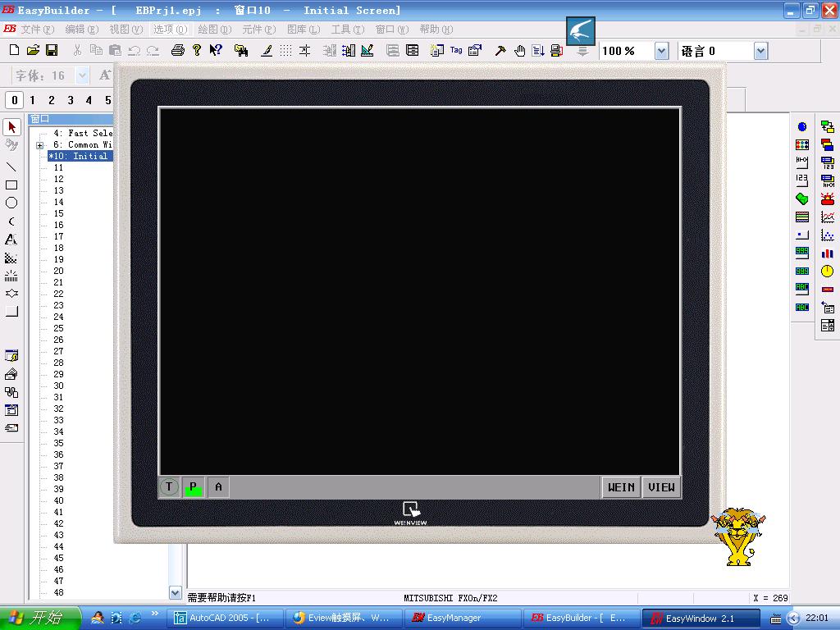This screenshot has height=630, width=840.
Task: Click the Tag toolbar icon
Action: click(x=456, y=51)
